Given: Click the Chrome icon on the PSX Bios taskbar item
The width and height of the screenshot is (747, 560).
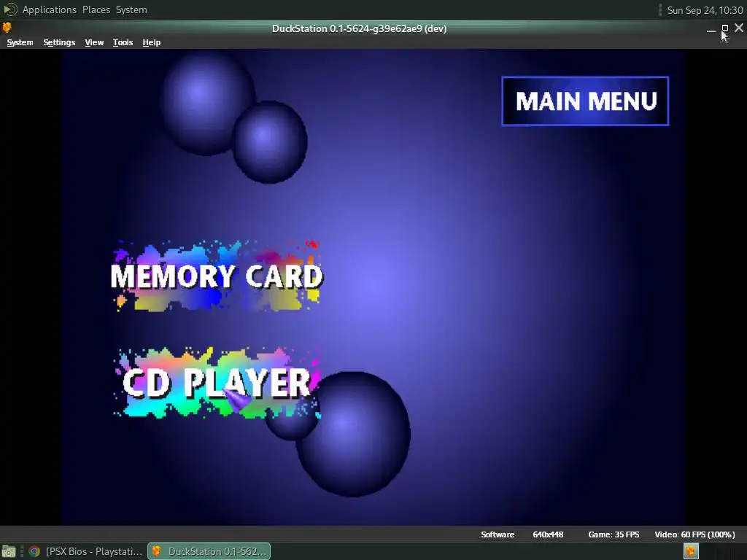Looking at the screenshot, I should click(34, 551).
